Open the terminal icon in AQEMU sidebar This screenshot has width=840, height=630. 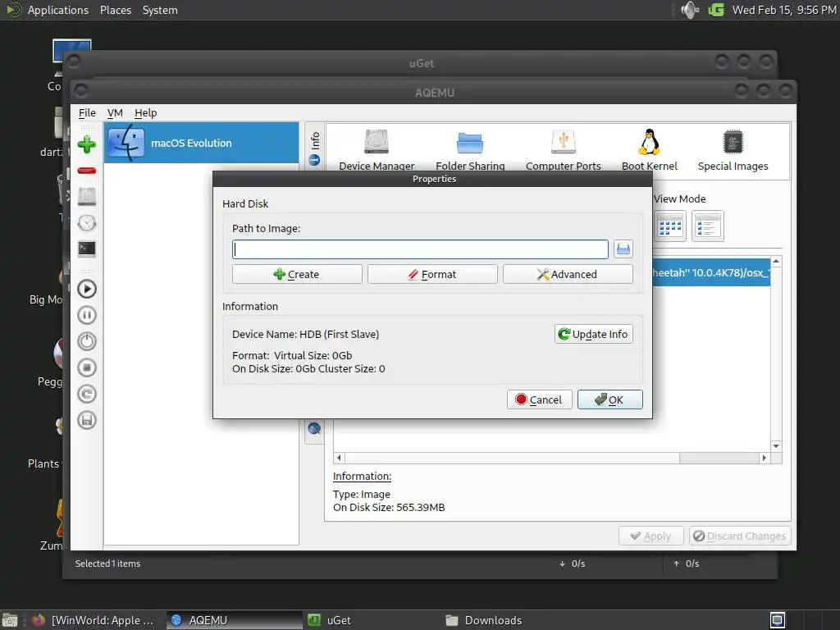pyautogui.click(x=87, y=249)
